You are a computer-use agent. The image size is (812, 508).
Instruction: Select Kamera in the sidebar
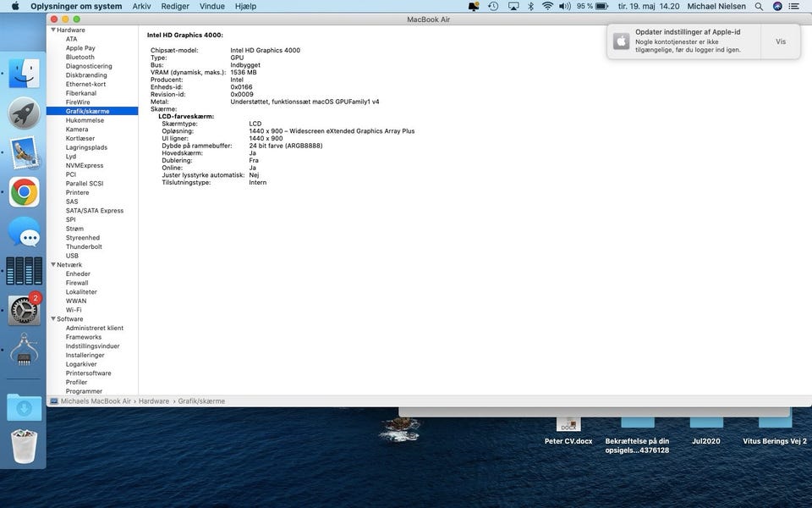(77, 129)
